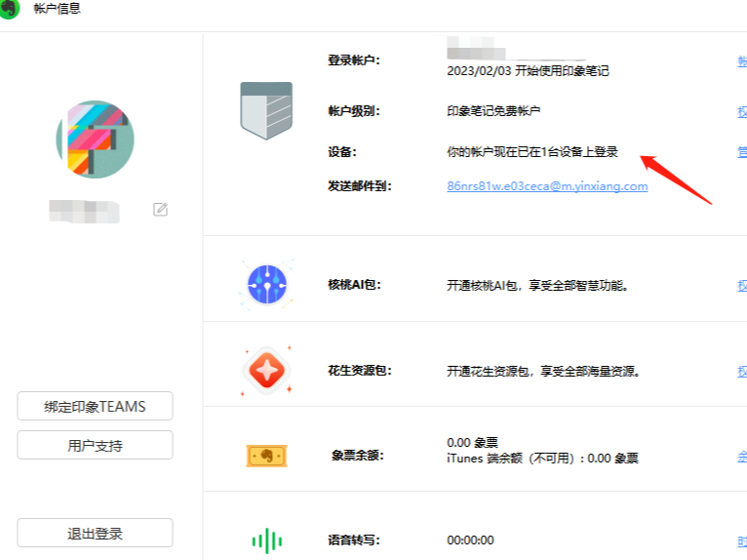Click the 2023/02/03 开始使用印象笔记 text
The width and height of the screenshot is (747, 560).
[528, 71]
